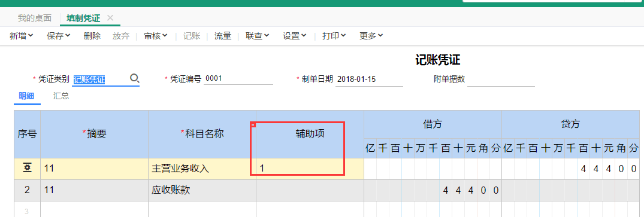Click the 辅助项 cell containing 1

[x=310, y=169]
